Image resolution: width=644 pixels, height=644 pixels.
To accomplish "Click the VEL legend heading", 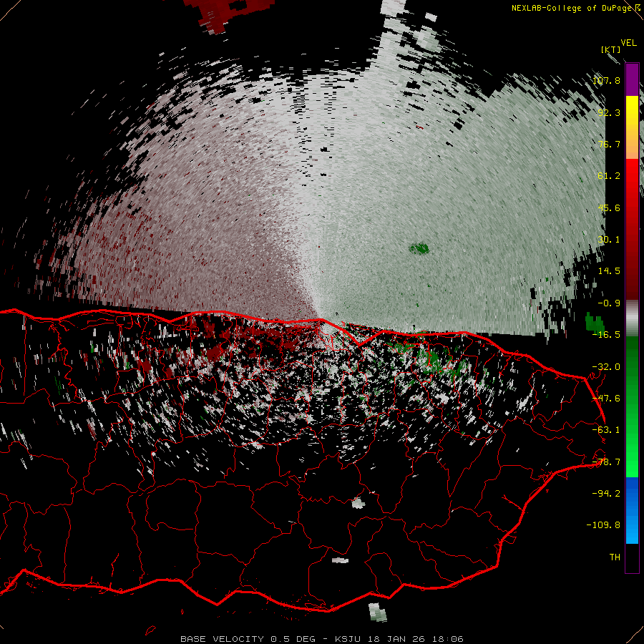I will coord(628,43).
